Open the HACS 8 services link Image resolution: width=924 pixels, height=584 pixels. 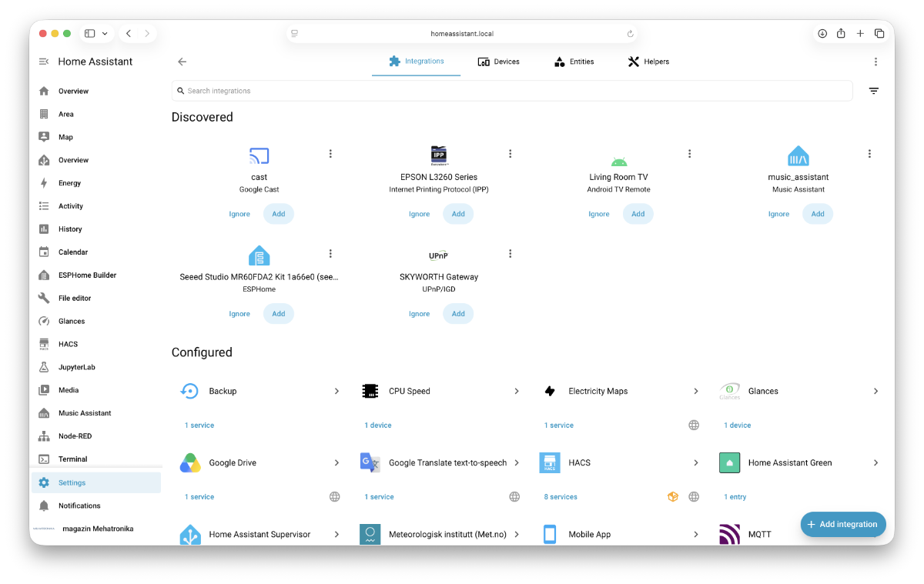561,497
